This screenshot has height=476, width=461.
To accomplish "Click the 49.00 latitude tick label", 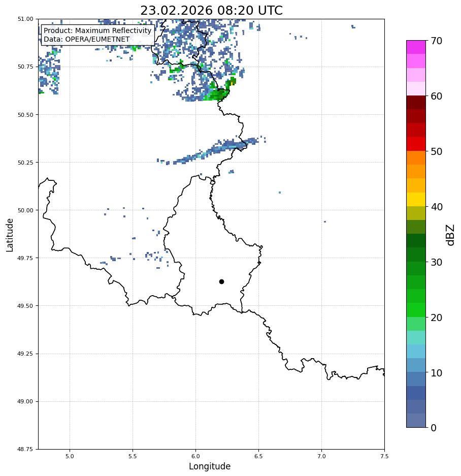I will 25,401.
